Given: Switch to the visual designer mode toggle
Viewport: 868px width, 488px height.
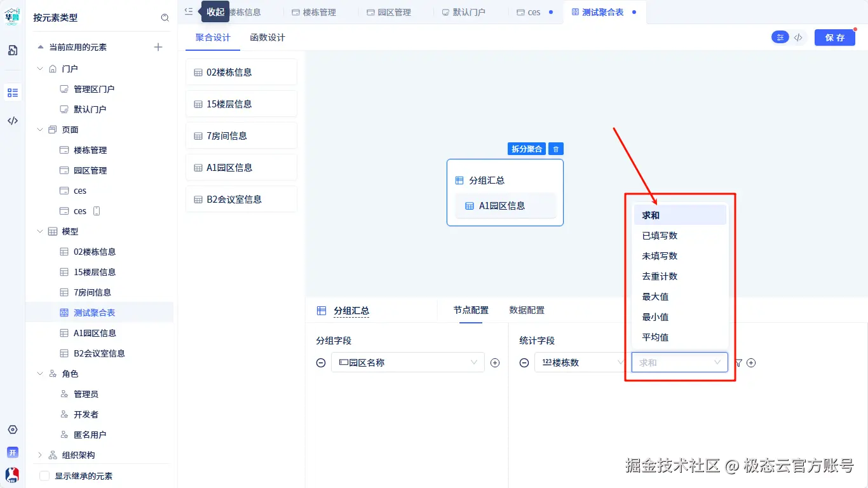Looking at the screenshot, I should (780, 37).
